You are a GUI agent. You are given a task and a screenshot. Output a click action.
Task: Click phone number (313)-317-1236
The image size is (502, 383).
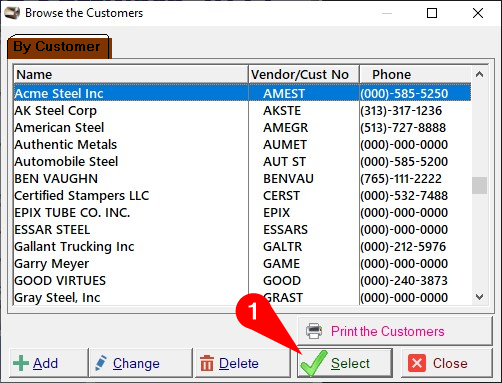[x=401, y=110]
